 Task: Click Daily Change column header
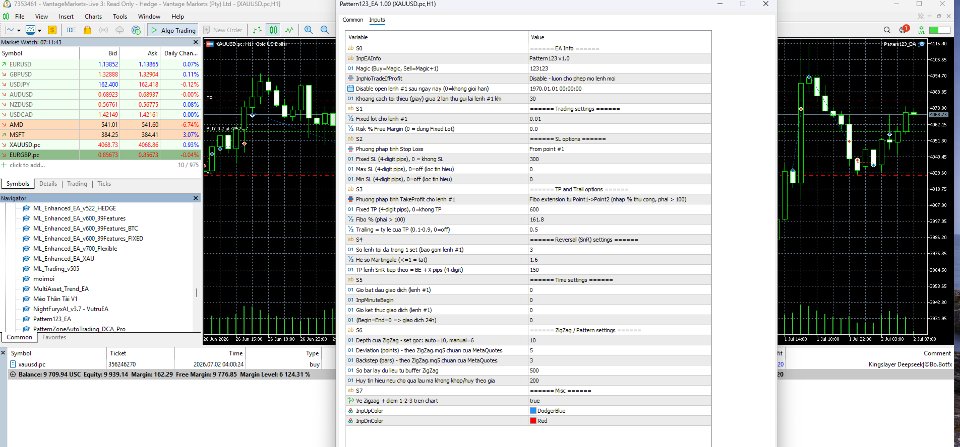pyautogui.click(x=181, y=53)
